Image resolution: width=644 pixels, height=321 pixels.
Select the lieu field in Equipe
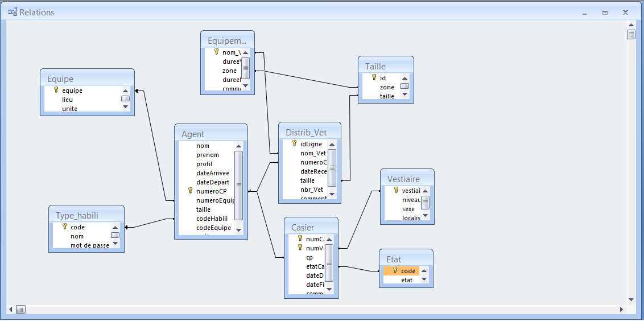tap(68, 100)
